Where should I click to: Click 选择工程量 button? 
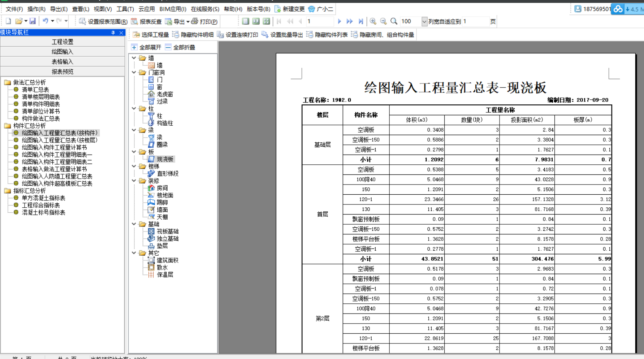(x=151, y=35)
